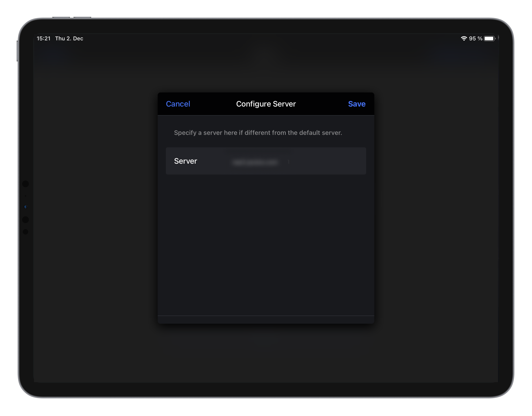This screenshot has height=416, width=532.
Task: Click the battery indicator icon
Action: (490, 38)
